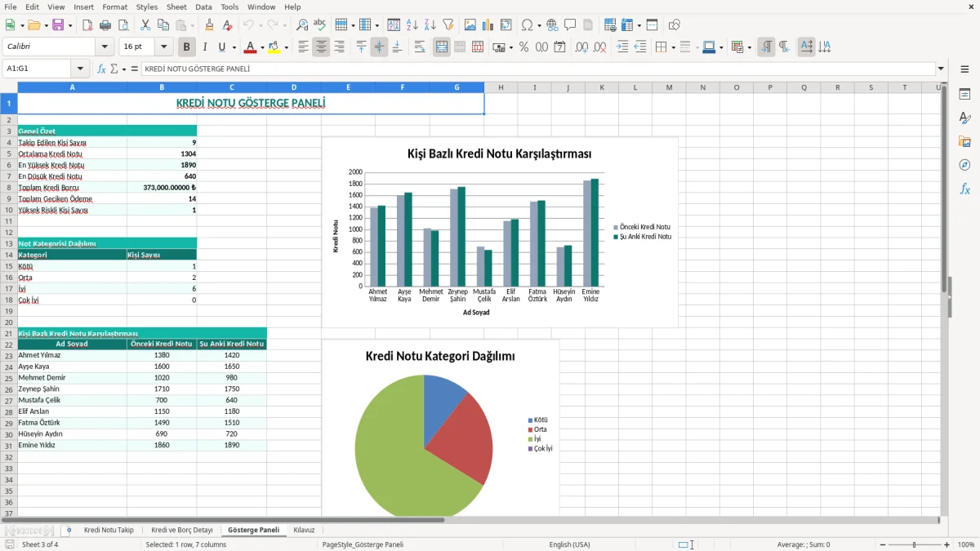Click the Save document icon

58,25
